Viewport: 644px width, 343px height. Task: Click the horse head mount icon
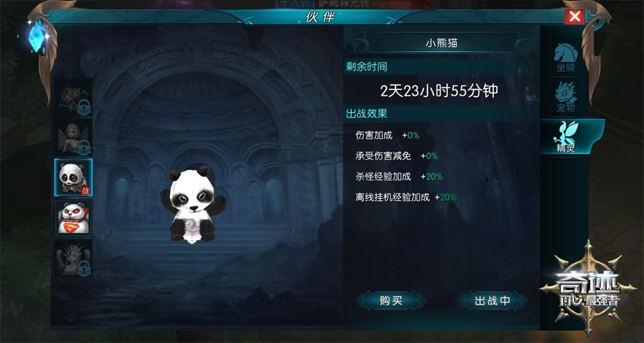point(565,53)
